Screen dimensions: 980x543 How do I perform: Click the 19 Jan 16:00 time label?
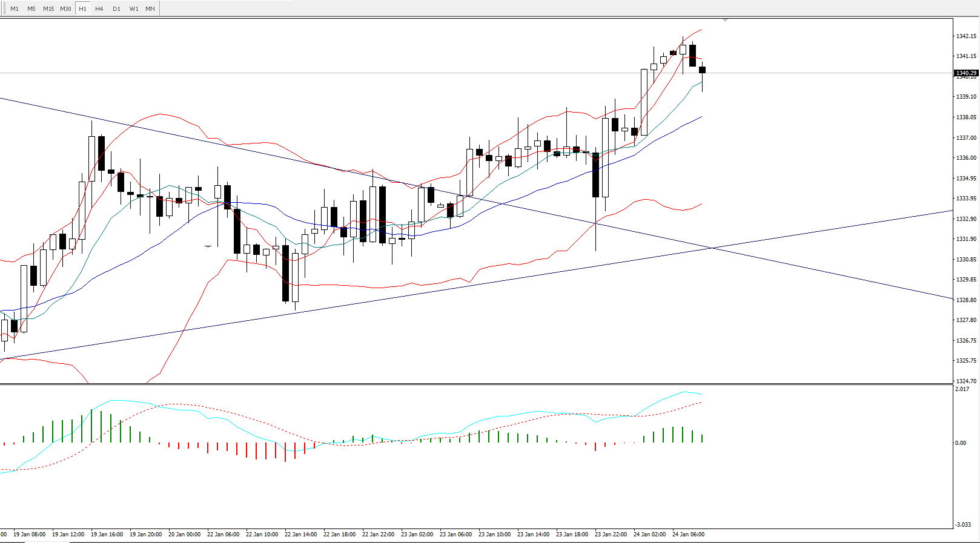click(107, 535)
